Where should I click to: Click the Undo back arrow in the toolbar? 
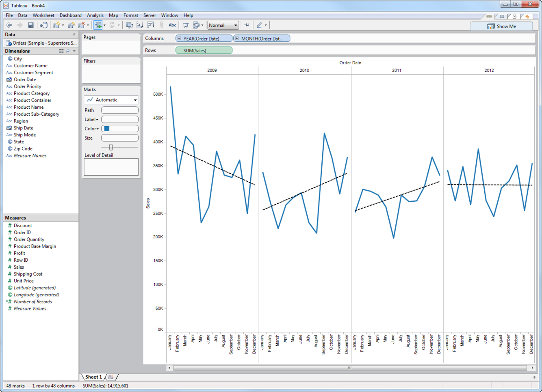pos(9,25)
